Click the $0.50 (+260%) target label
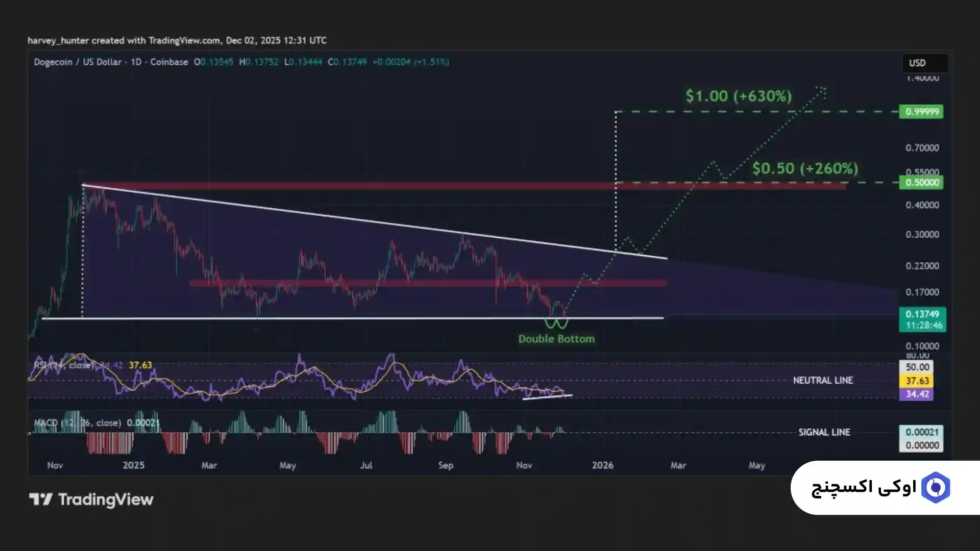This screenshot has width=980, height=551. (x=805, y=168)
